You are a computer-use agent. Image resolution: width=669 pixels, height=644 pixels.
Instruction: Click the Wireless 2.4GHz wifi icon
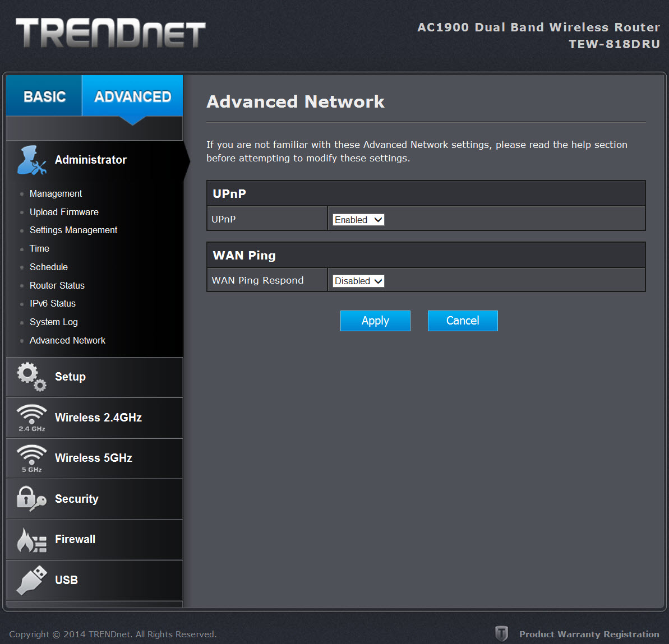pyautogui.click(x=31, y=418)
